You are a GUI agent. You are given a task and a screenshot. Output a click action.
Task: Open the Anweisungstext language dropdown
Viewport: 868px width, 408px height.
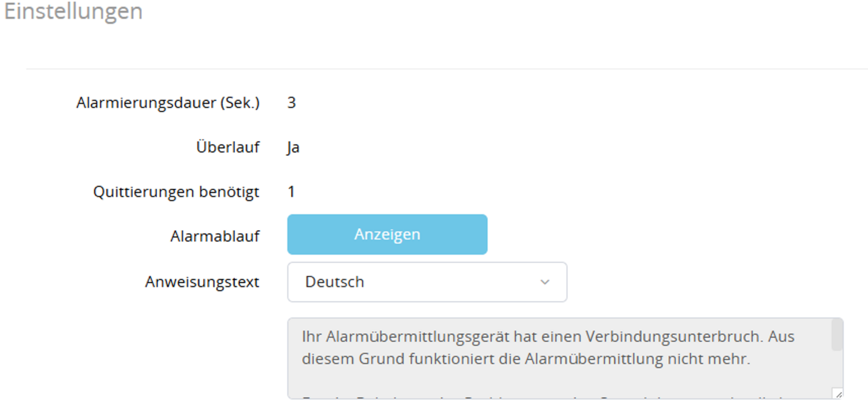click(x=427, y=282)
